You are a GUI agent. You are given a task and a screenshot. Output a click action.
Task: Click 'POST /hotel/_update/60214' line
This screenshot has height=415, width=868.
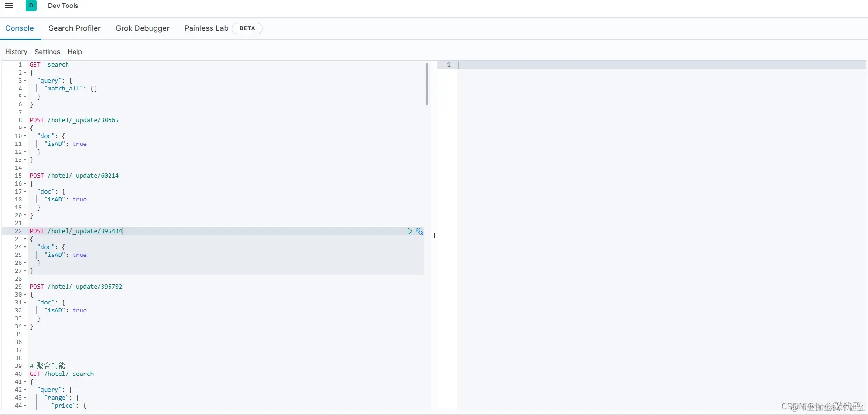click(x=74, y=176)
